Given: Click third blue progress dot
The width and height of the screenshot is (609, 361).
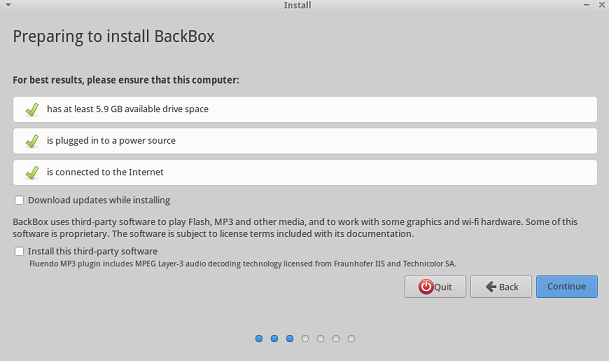Looking at the screenshot, I should pyautogui.click(x=290, y=339).
